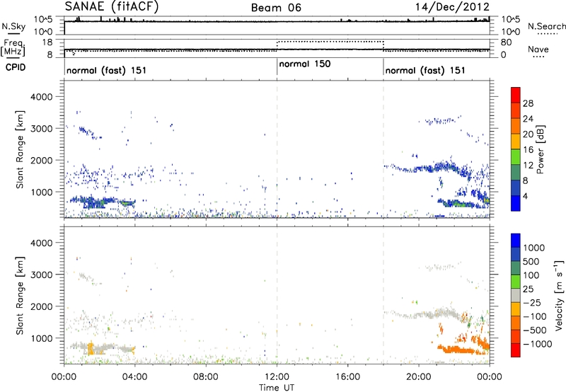
Task: Click the '4000' tick of the power panel
Action: pos(41,97)
